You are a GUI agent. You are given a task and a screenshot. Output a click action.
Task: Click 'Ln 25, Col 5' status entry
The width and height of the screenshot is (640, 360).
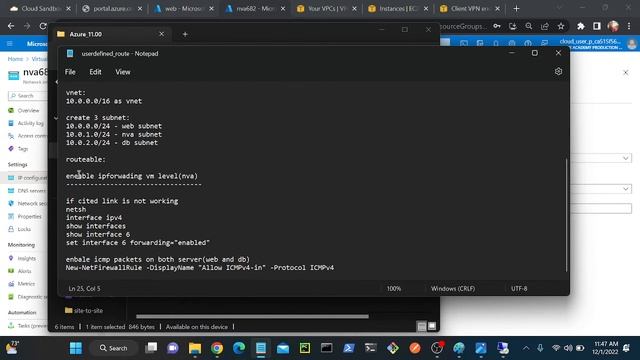tap(84, 289)
